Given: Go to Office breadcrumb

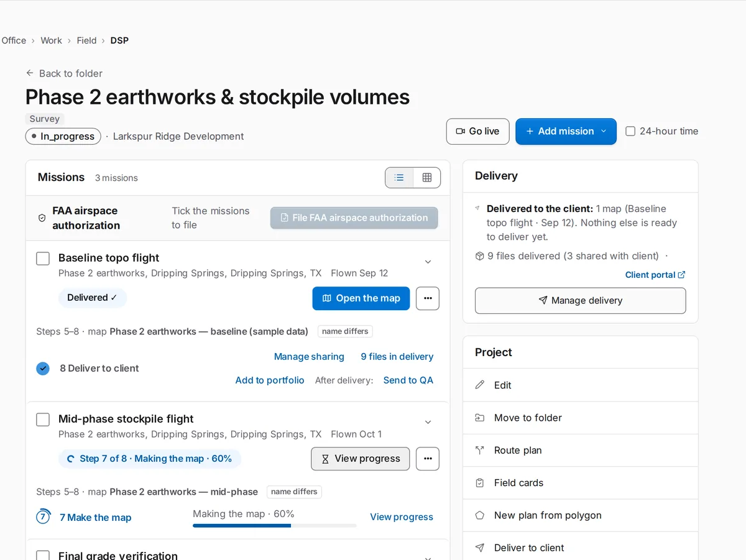Looking at the screenshot, I should pyautogui.click(x=14, y=40).
